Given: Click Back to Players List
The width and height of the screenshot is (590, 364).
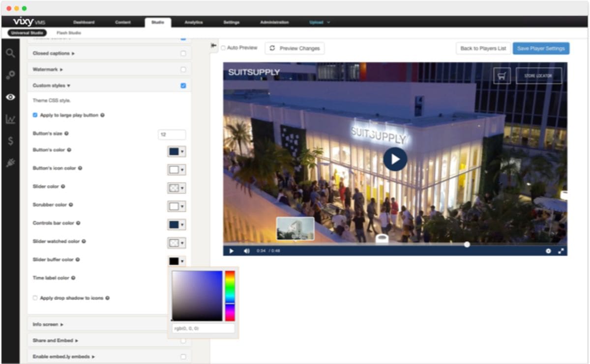Looking at the screenshot, I should click(483, 48).
